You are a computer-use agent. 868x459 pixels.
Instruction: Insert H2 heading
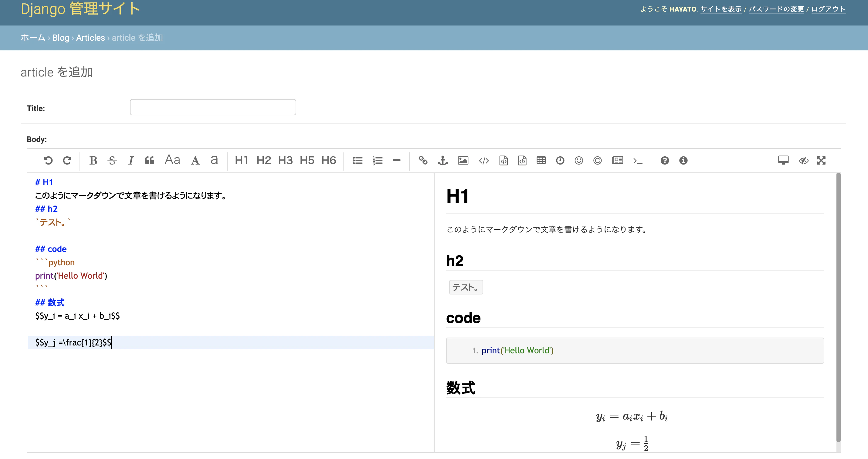pos(263,160)
